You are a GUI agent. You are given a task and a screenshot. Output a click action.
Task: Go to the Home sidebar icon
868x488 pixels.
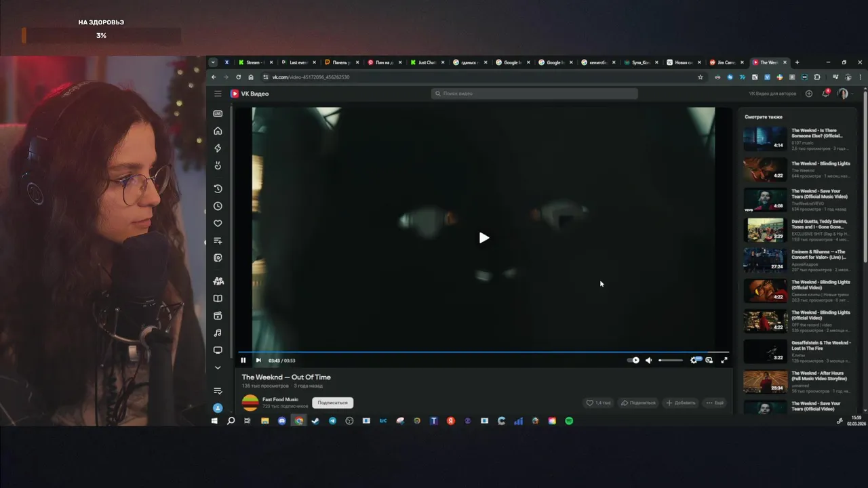point(218,131)
